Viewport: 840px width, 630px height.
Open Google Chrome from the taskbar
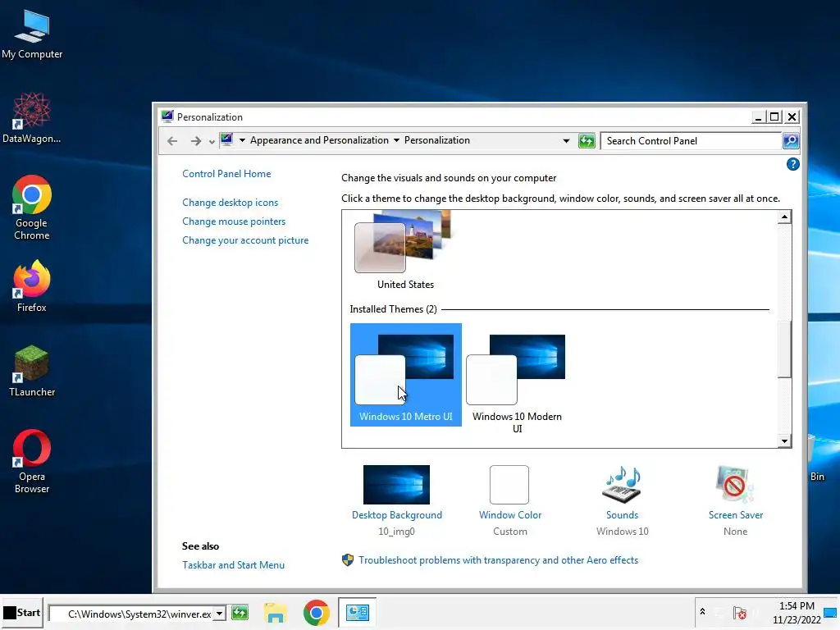pyautogui.click(x=316, y=613)
